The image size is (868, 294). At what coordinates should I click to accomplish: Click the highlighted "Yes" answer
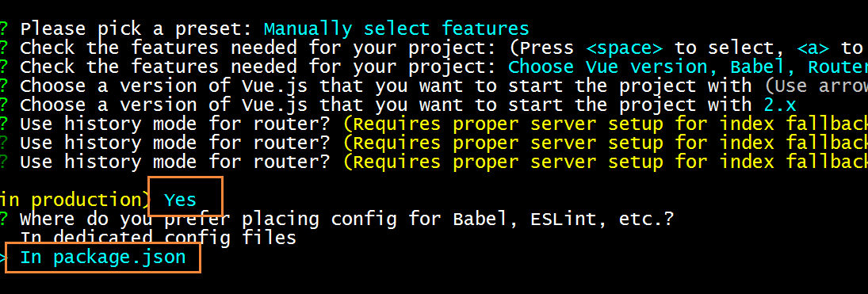[180, 200]
